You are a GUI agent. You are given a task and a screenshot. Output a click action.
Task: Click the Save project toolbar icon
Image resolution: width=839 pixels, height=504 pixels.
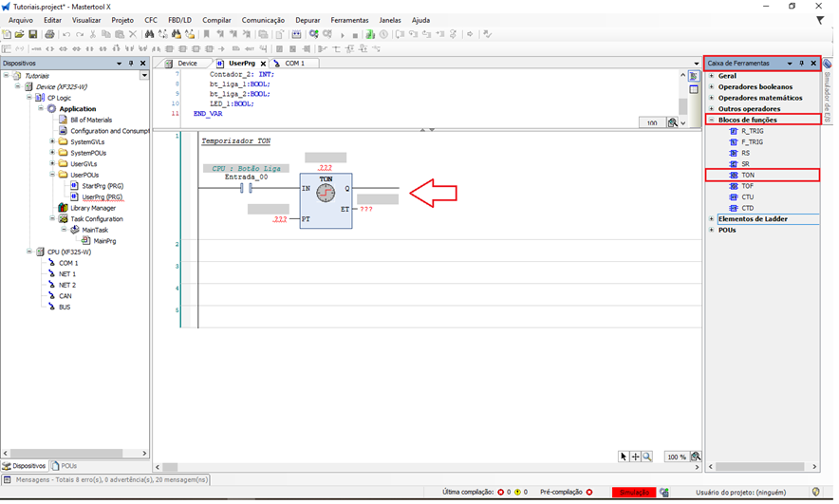[33, 34]
